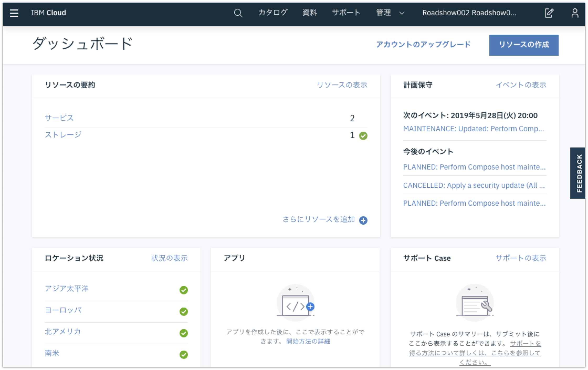Click the サポート Case card heading
The height and width of the screenshot is (370, 588).
427,258
